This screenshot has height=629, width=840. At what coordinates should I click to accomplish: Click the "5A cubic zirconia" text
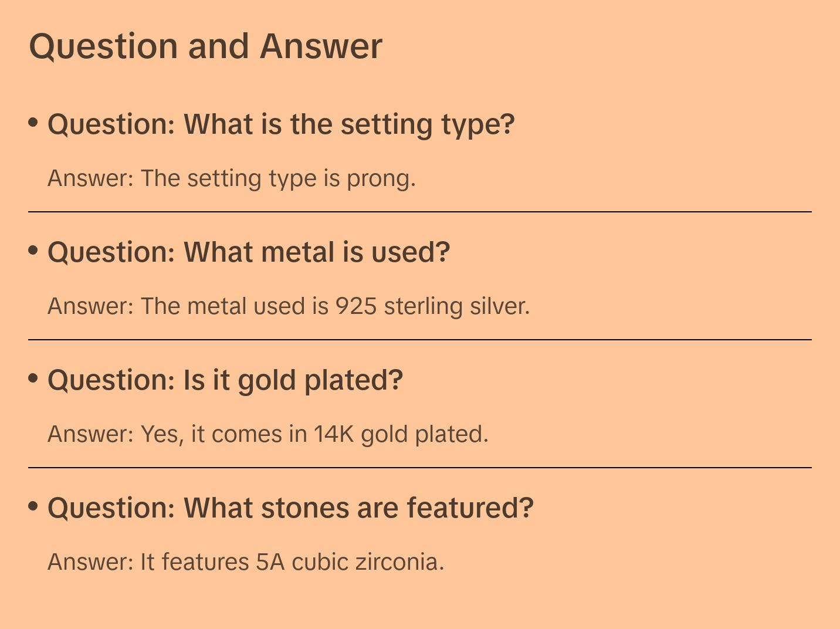pyautogui.click(x=348, y=562)
